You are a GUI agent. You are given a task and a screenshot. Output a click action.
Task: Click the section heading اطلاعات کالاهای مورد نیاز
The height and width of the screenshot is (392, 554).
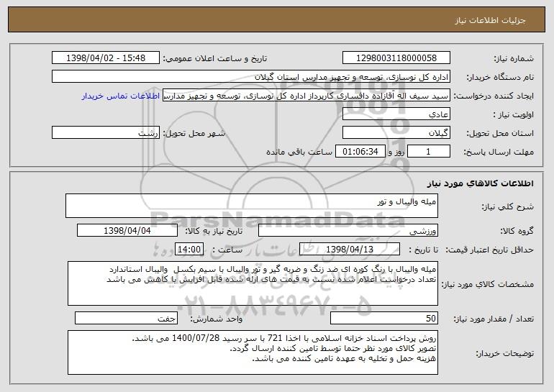pyautogui.click(x=481, y=183)
